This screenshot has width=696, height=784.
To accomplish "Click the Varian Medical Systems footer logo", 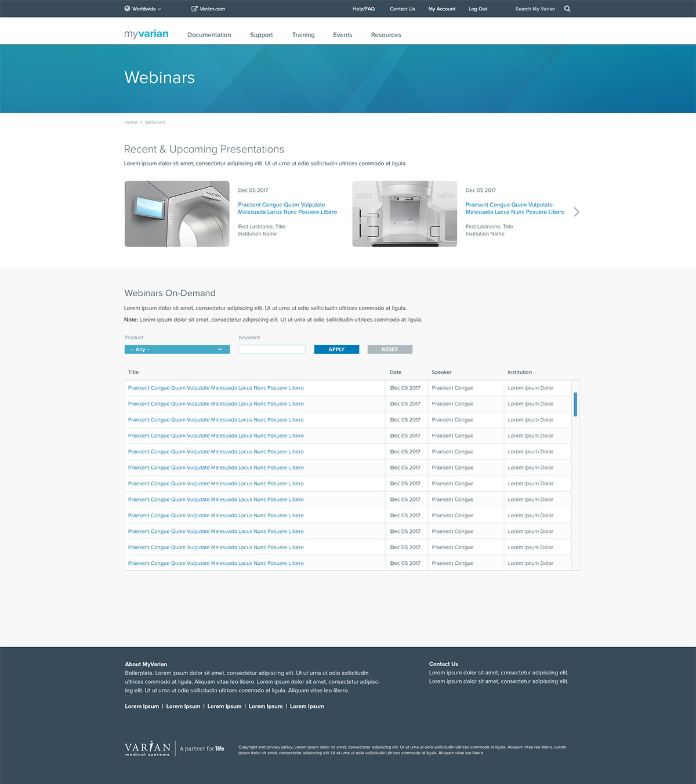I will (x=147, y=747).
